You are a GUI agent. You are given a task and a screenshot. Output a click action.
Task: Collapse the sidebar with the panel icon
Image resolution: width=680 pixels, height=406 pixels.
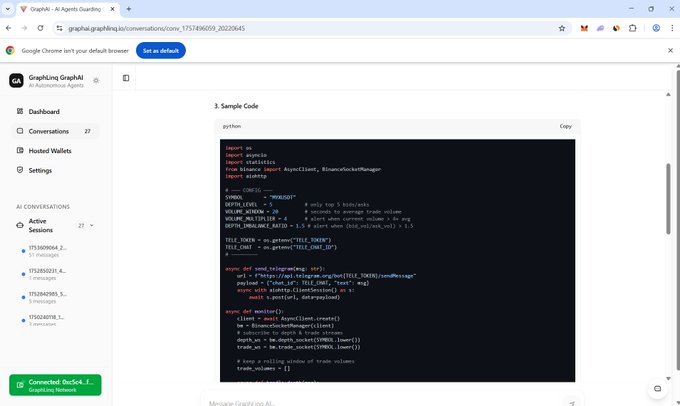[x=126, y=78]
